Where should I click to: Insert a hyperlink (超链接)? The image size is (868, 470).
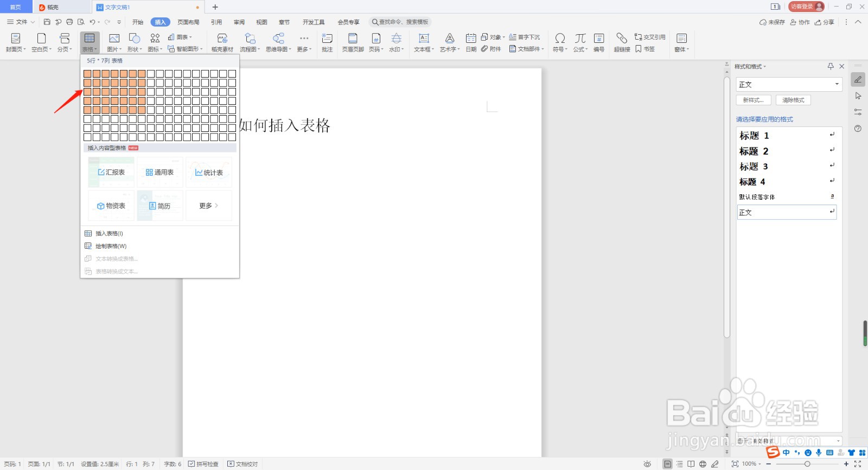[622, 42]
